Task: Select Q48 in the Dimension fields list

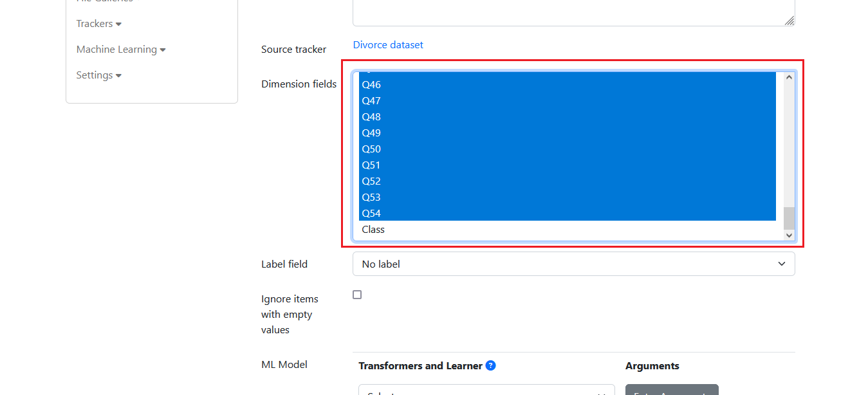Action: 567,116
